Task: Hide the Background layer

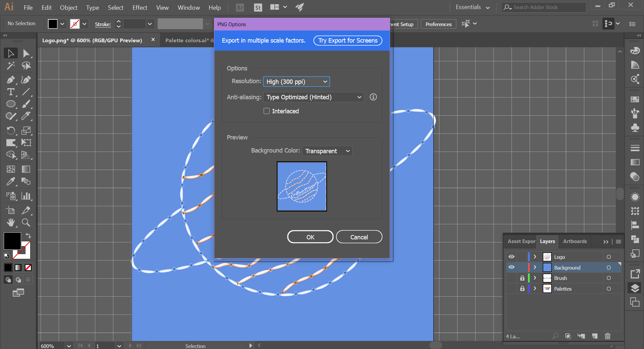Action: tap(511, 267)
